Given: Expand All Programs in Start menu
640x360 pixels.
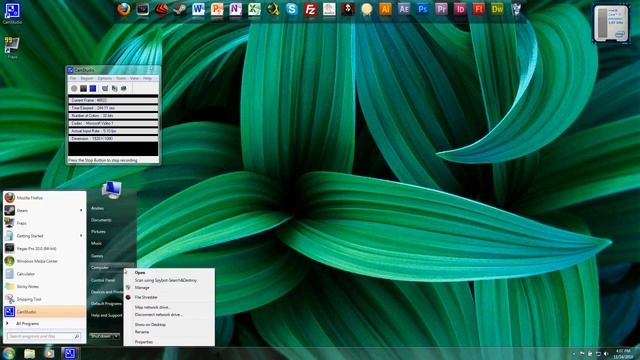Looking at the screenshot, I should pyautogui.click(x=44, y=324).
